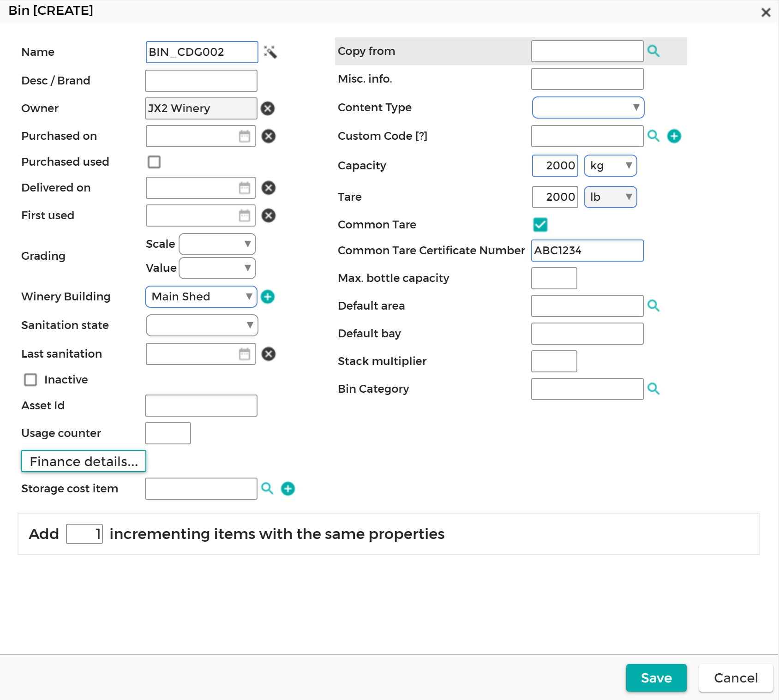The height and width of the screenshot is (700, 779).
Task: Click Max. bottle capacity field
Action: click(x=554, y=278)
